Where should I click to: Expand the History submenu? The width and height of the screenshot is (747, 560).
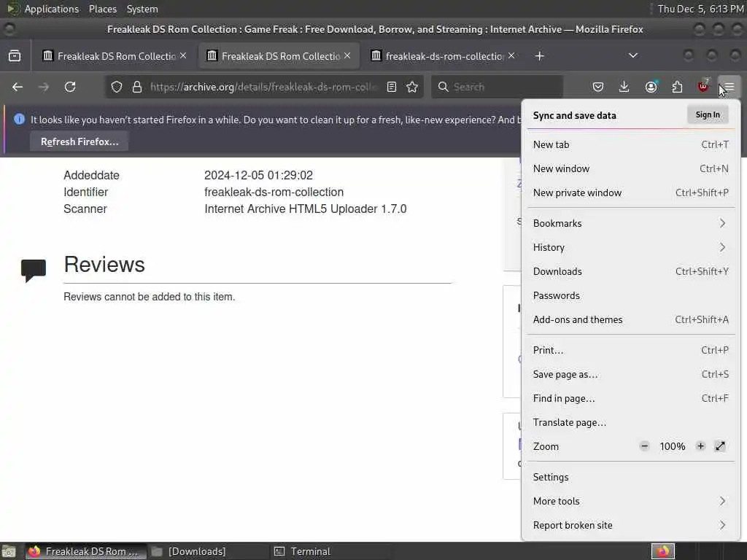pyautogui.click(x=631, y=248)
